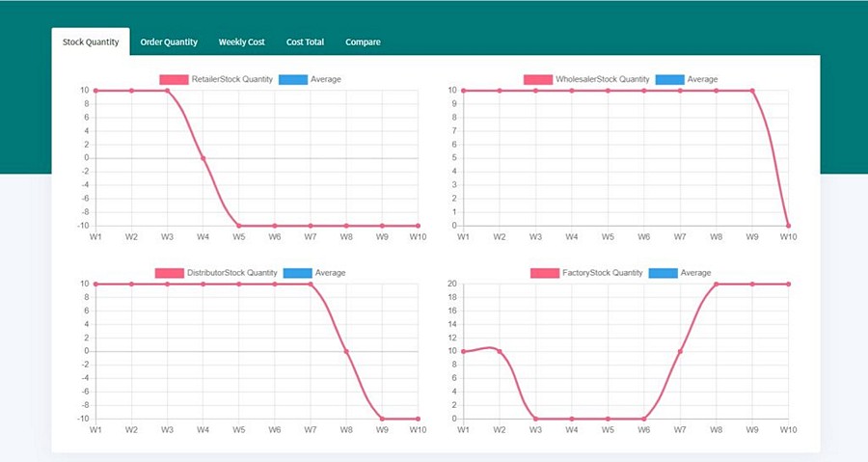Select the W5 data point on Wholesaler chart
Screen dimensions: 868x462
608,91
